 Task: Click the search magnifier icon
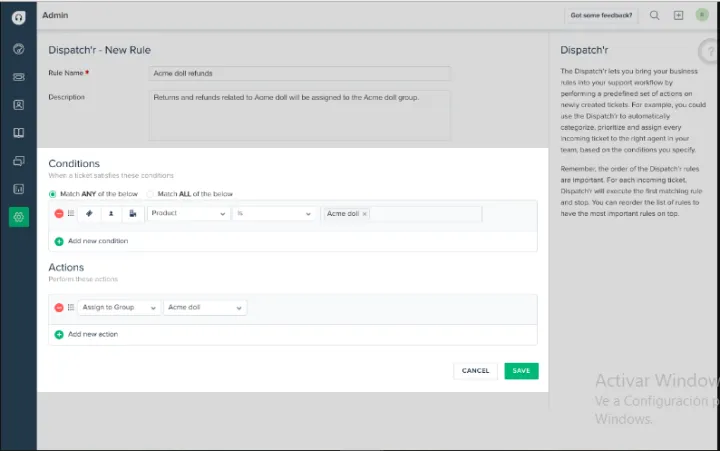[x=654, y=15]
